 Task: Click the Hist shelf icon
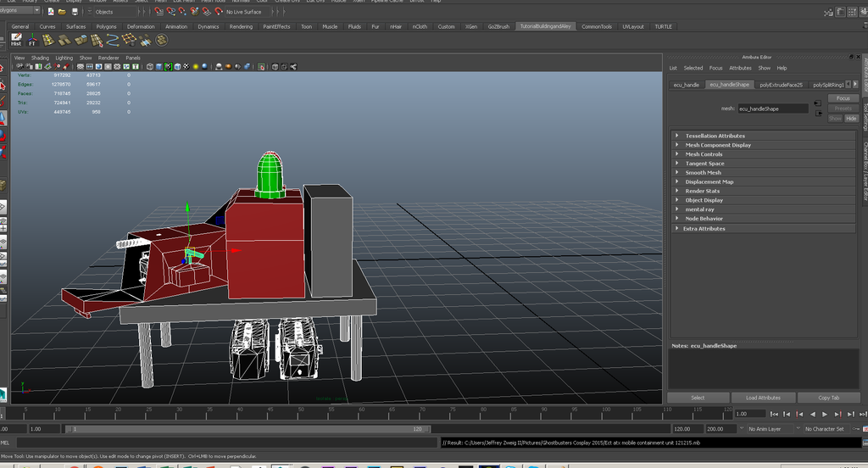pos(16,40)
